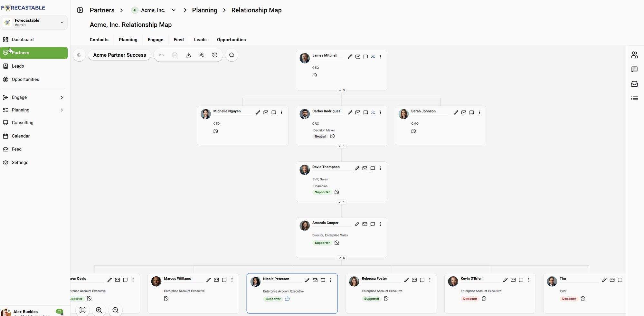Open comment icon on James Mitchell card
The width and height of the screenshot is (644, 316).
point(365,57)
